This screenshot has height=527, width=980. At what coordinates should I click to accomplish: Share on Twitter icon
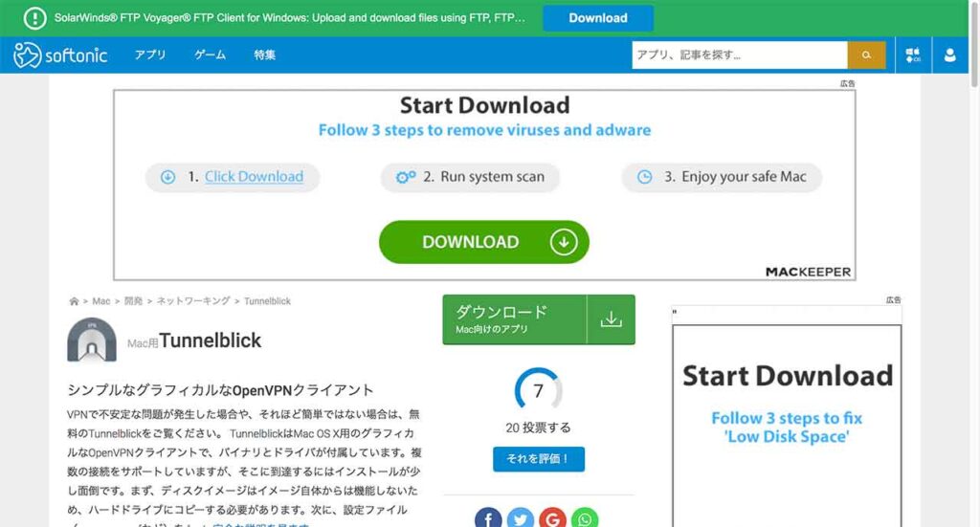pyautogui.click(x=521, y=517)
